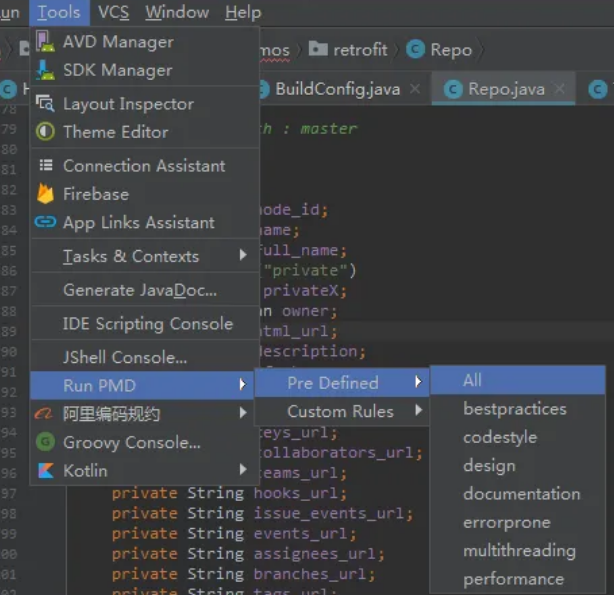
Task: Choose Custom Rules submenu
Action: pos(342,411)
